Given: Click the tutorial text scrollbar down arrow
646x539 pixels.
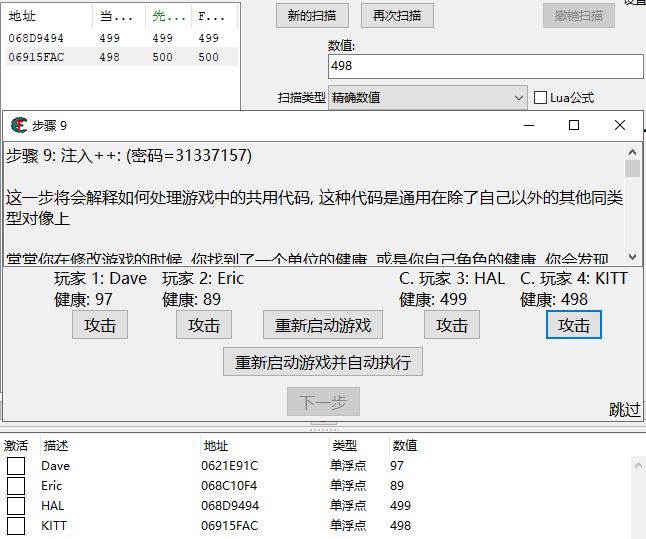Looking at the screenshot, I should (x=632, y=256).
